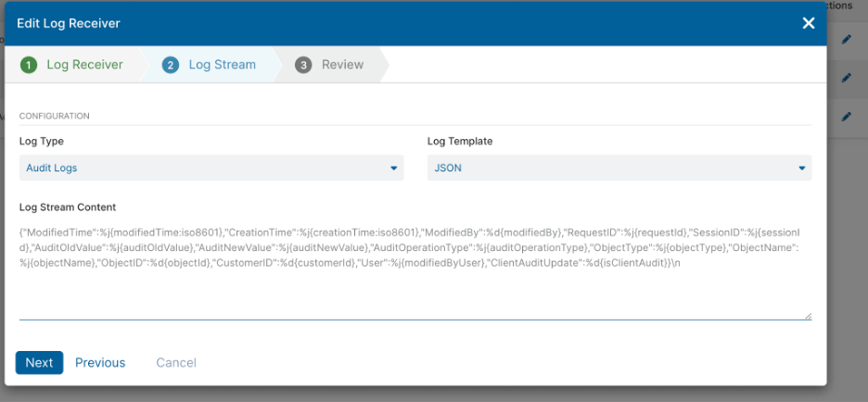Click the Log Stream Content label
Screen dimensions: 868x402
click(x=68, y=207)
